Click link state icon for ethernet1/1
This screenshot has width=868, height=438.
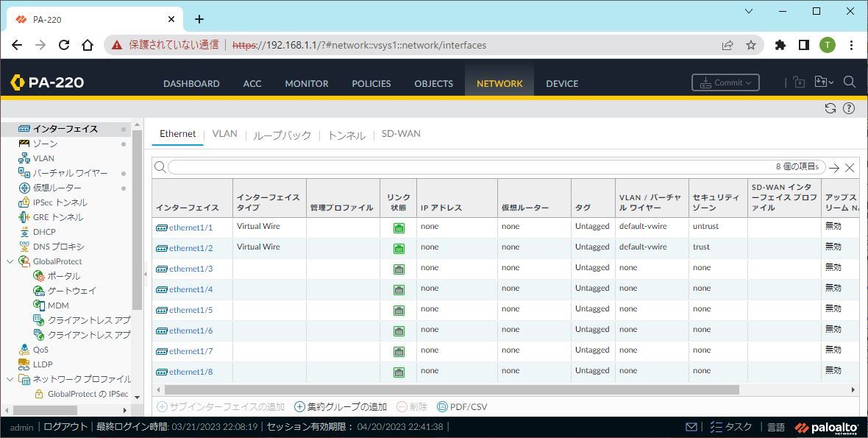tap(399, 228)
